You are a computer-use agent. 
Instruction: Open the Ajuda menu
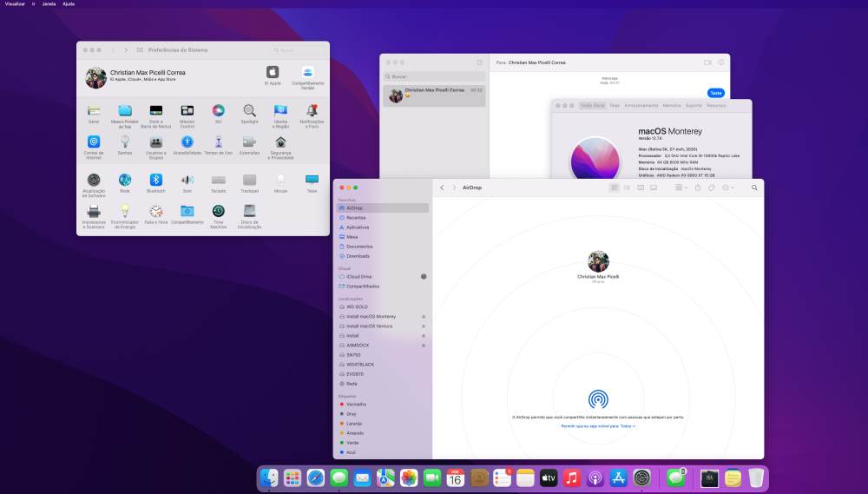69,3
